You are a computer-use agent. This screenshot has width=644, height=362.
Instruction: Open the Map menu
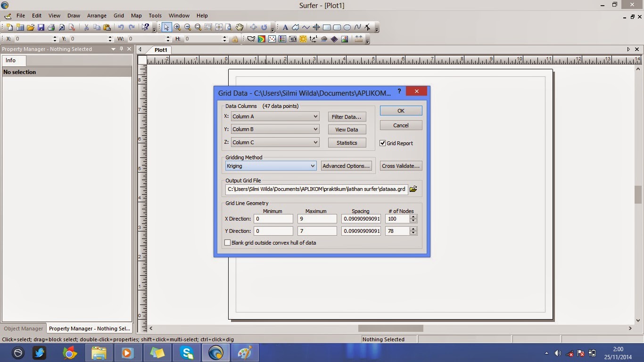(x=136, y=16)
